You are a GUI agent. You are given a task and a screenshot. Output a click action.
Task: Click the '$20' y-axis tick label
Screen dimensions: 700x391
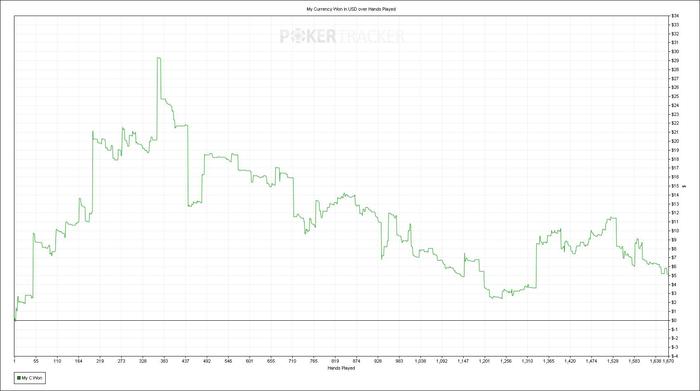coord(675,141)
